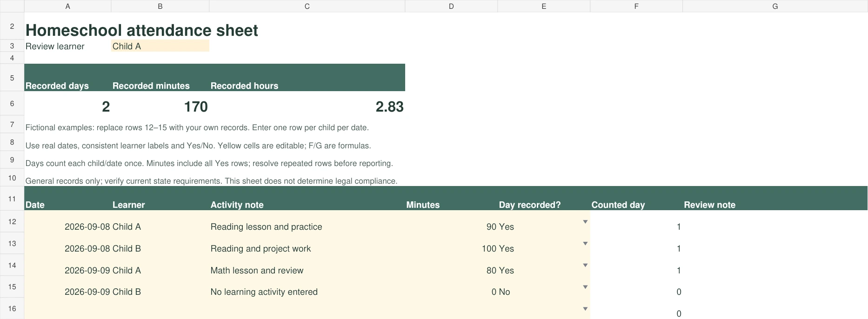Select column F header
Image resolution: width=868 pixels, height=319 pixels.
coord(636,6)
